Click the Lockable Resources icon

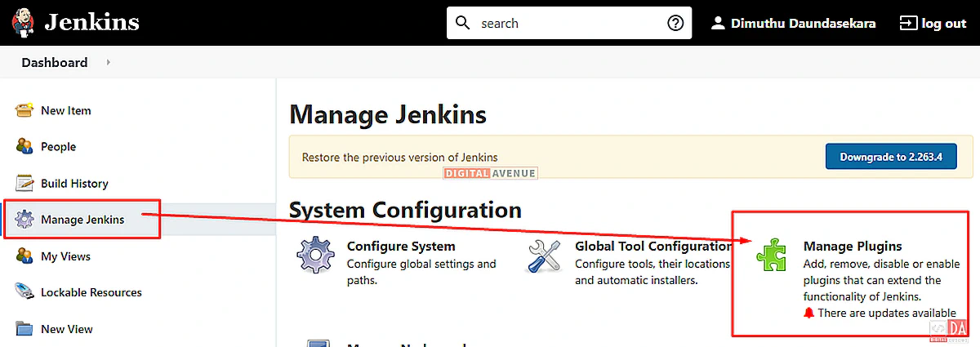click(25, 292)
